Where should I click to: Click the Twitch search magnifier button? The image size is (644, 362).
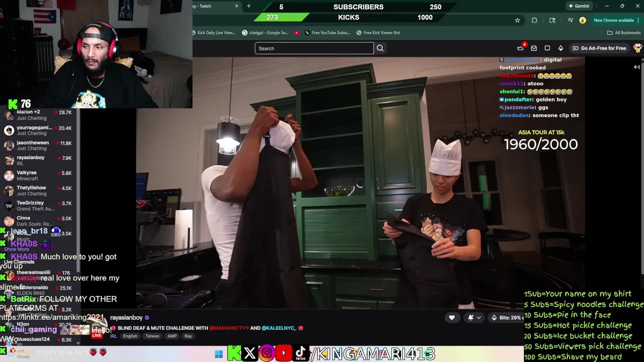[x=380, y=48]
